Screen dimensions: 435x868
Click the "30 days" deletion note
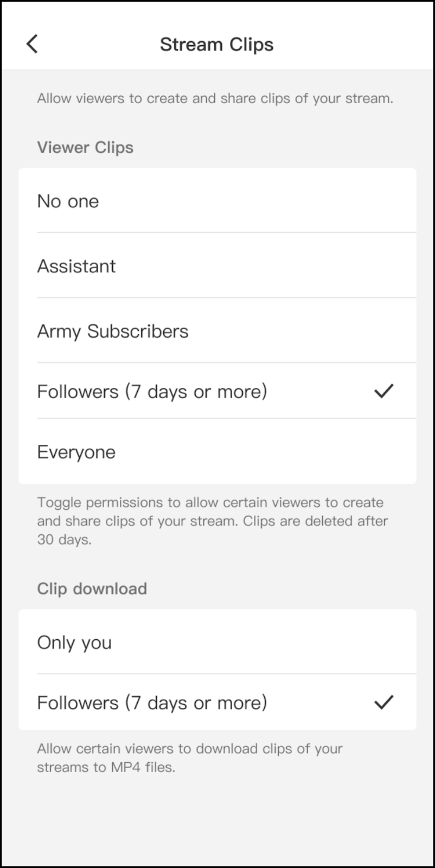click(64, 540)
